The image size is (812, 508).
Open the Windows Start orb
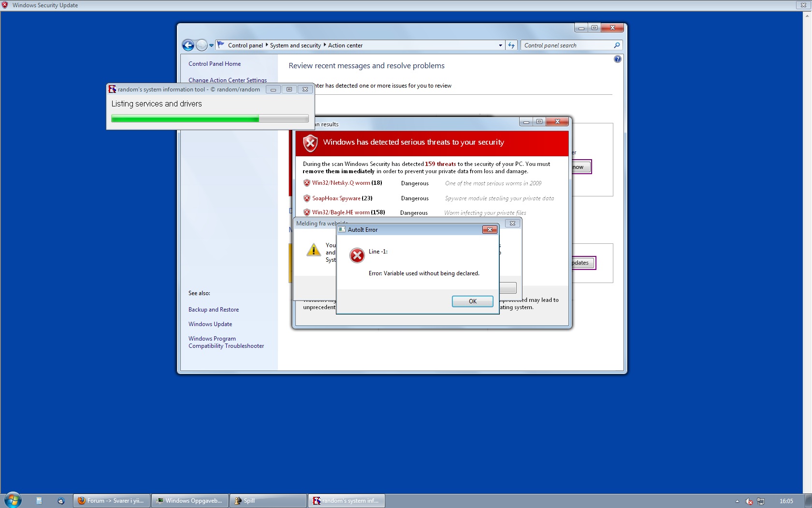(x=13, y=500)
